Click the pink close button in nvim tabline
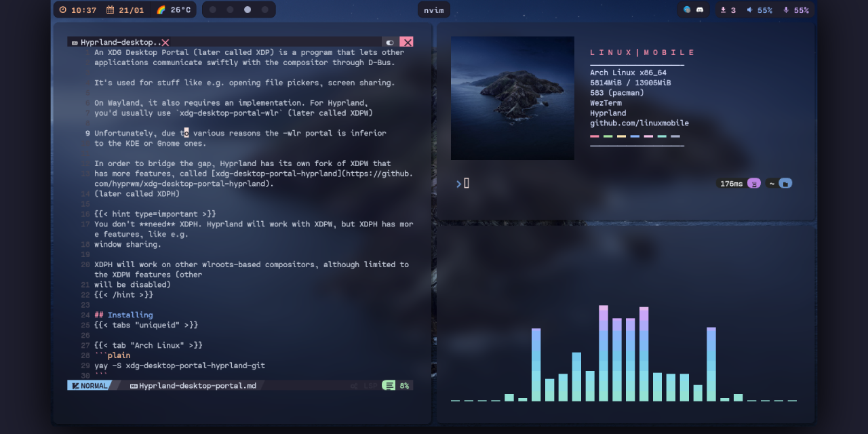The height and width of the screenshot is (434, 868). [x=407, y=42]
